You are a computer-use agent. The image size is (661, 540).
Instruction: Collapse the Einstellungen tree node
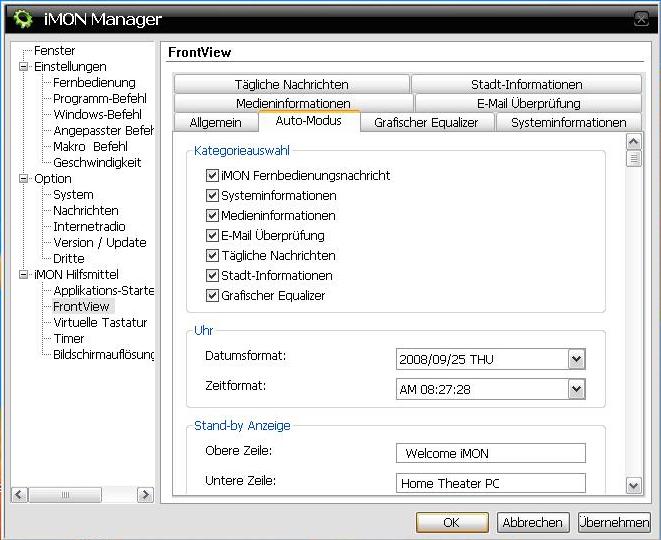[24, 67]
